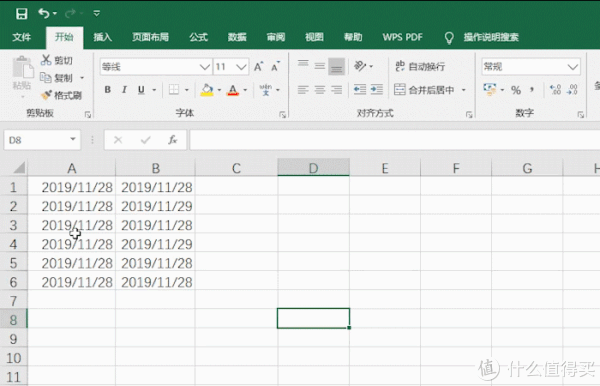The image size is (600, 386).
Task: Click the 粘贴 paste button
Action: pos(22,73)
